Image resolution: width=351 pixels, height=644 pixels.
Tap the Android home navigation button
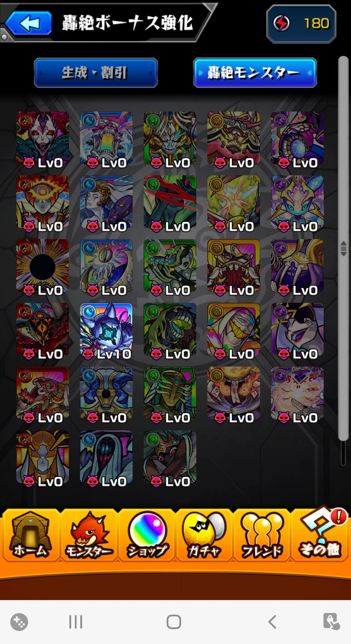174,622
